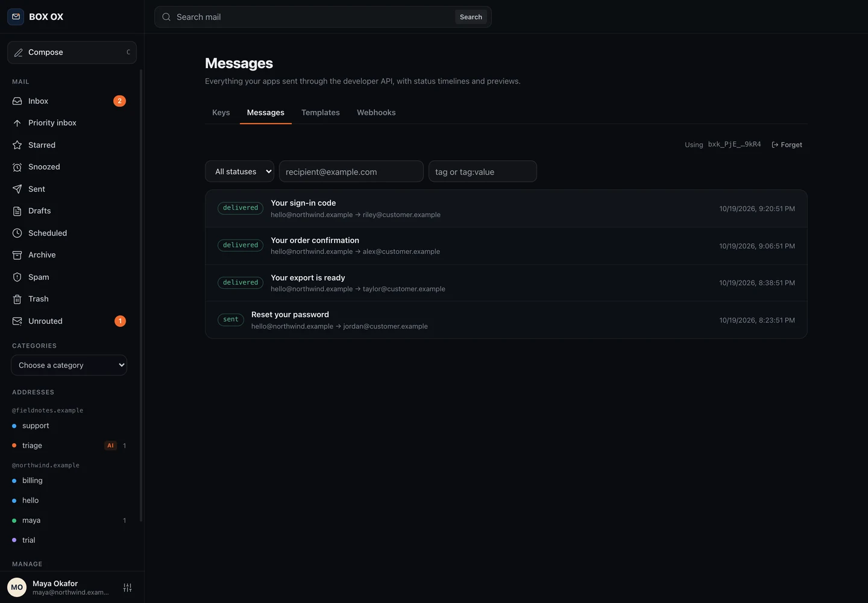The height and width of the screenshot is (603, 868).
Task: Click the API key bxk_PjE_…9kR4 text
Action: (734, 145)
